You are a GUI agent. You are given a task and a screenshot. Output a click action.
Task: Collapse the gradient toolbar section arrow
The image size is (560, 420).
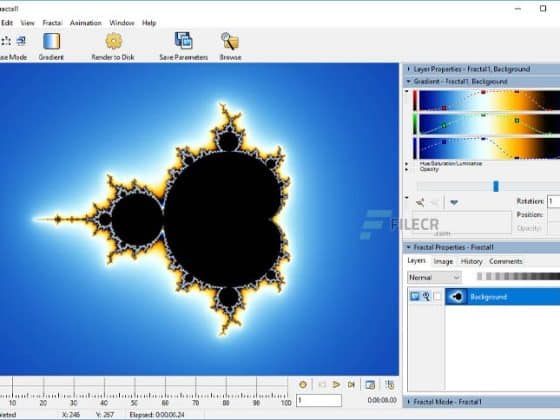(406, 198)
